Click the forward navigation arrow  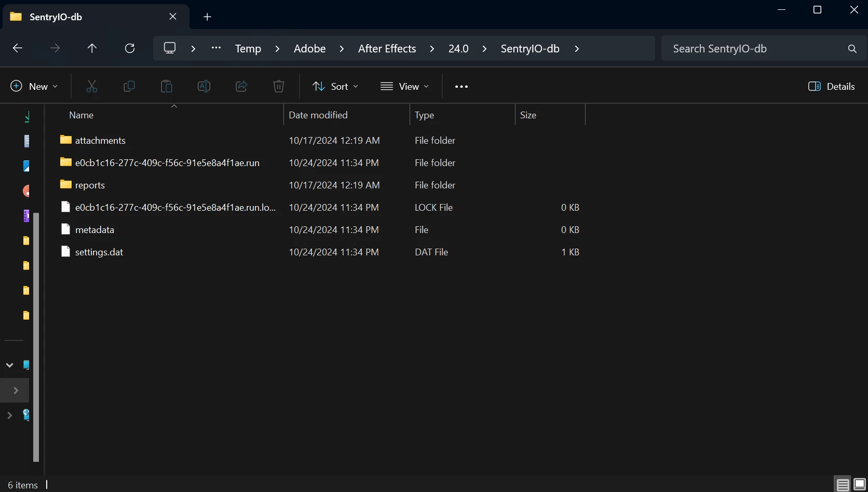55,48
